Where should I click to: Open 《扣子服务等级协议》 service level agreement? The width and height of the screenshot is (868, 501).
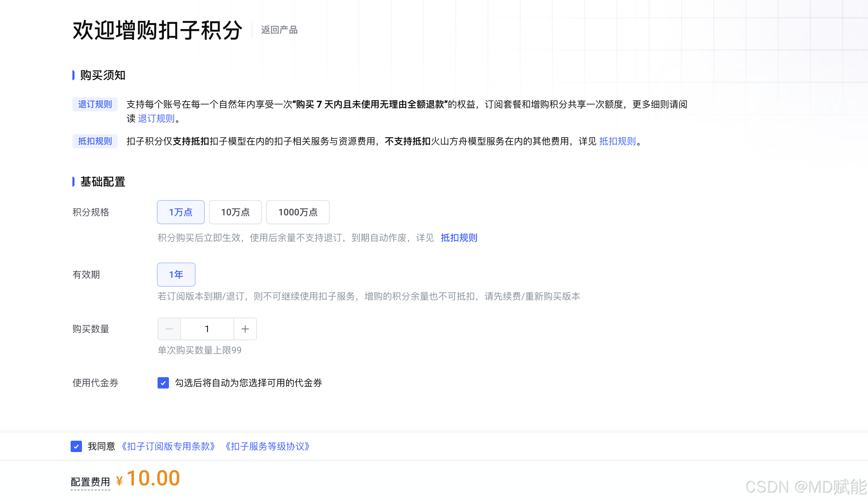(x=268, y=446)
